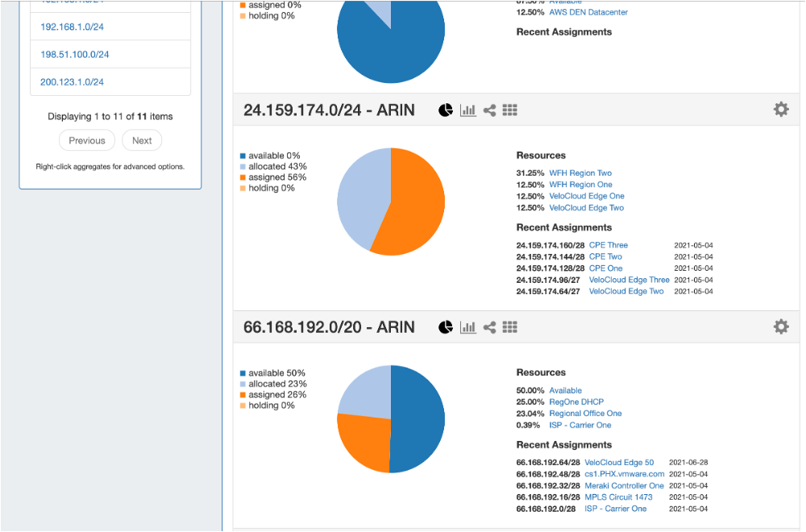
Task: Open grid view for 66.168.192.0/20
Action: [509, 327]
